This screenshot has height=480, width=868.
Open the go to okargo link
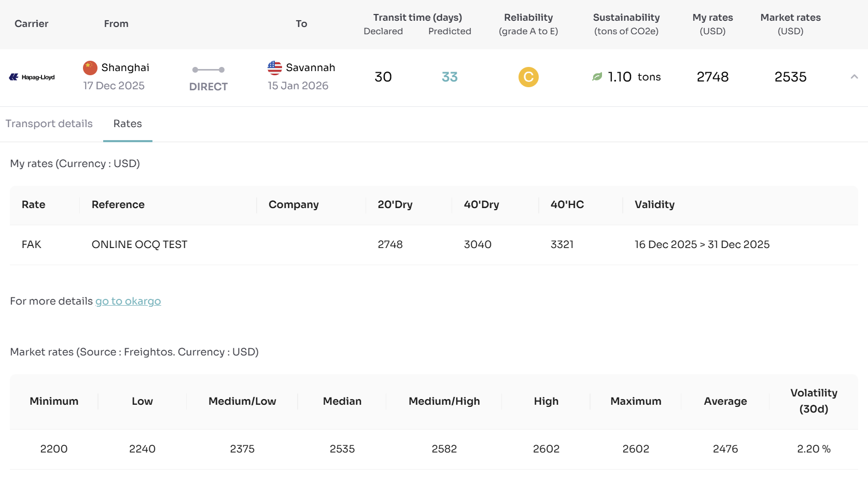tap(128, 301)
